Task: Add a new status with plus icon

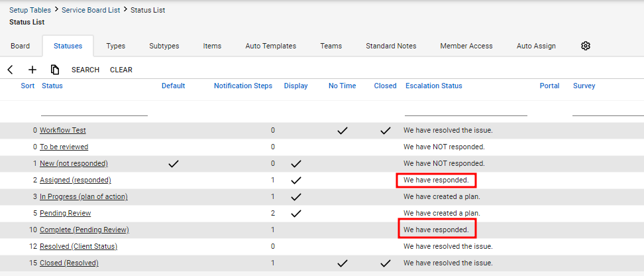Action: coord(32,70)
